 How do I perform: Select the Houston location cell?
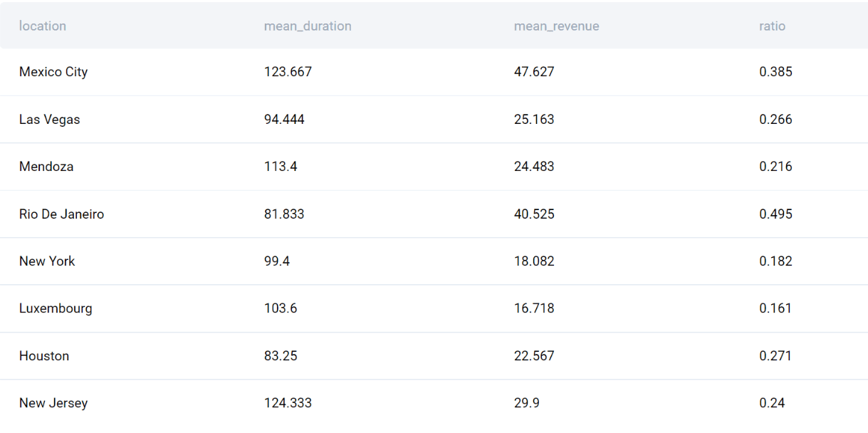pos(44,356)
